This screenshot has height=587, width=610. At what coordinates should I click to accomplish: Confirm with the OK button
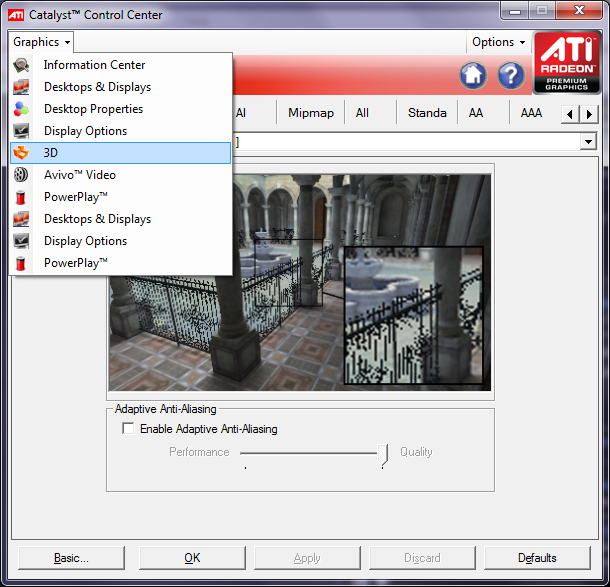click(192, 558)
